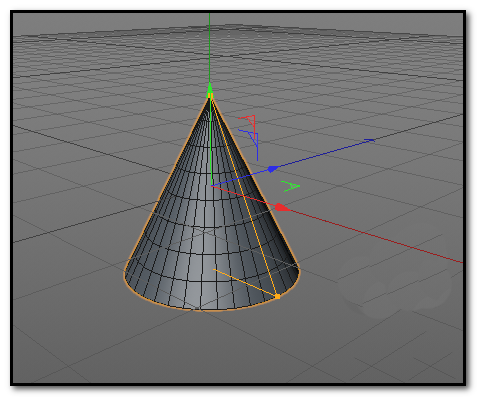Screen dimensions: 477x397
Task: Select the green corner plane-lock bracket
Action: (291, 186)
